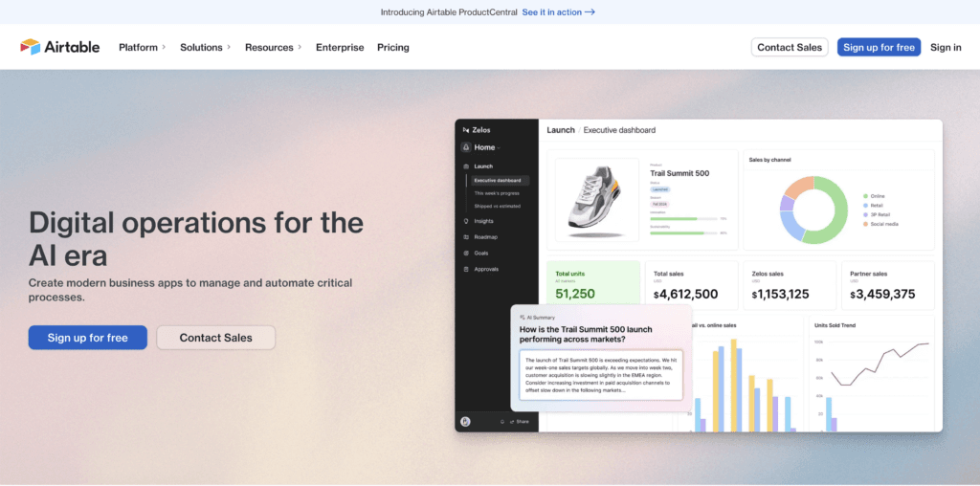Click the Sustainability progress bar

coord(683,233)
